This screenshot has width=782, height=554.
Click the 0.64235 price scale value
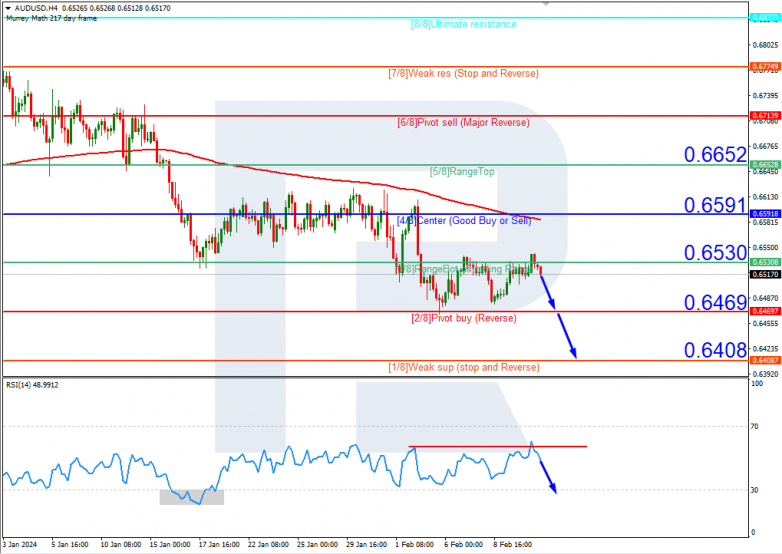[x=766, y=349]
